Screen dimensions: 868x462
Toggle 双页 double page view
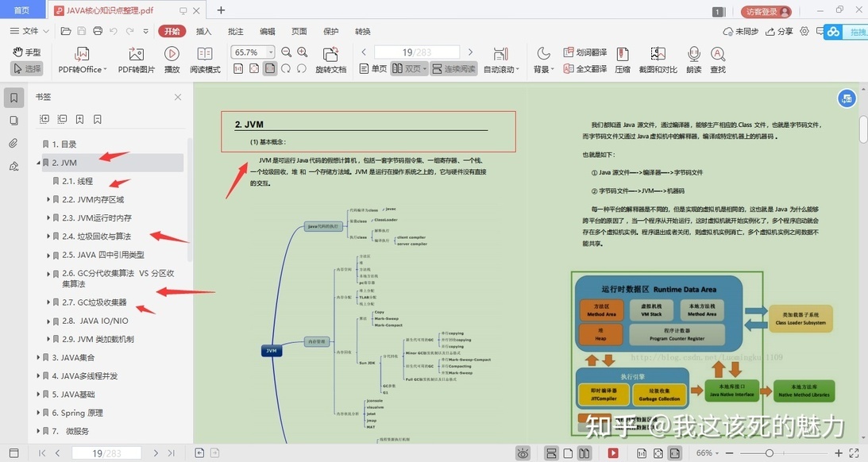click(x=410, y=68)
